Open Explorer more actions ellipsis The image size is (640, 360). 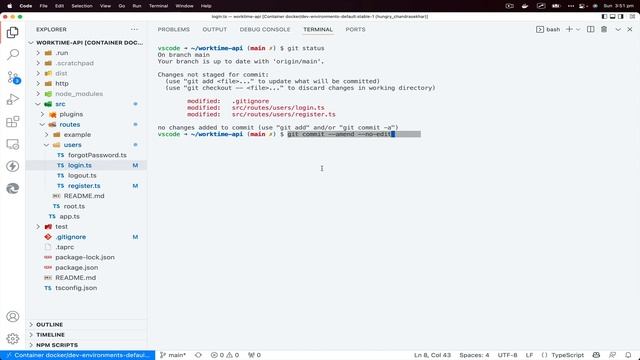point(134,29)
